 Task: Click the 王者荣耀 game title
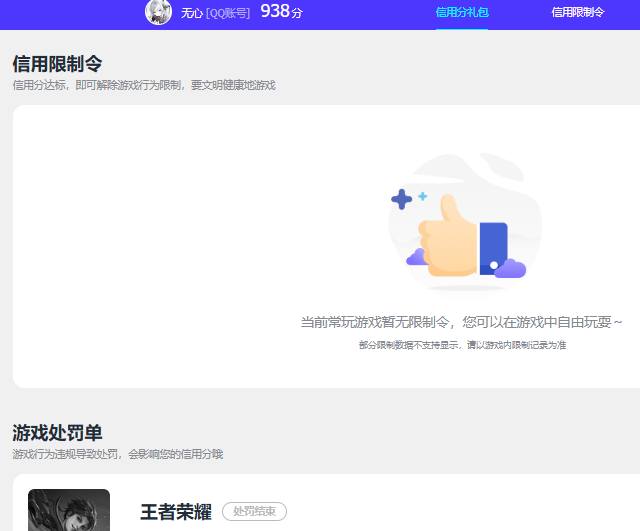(176, 512)
